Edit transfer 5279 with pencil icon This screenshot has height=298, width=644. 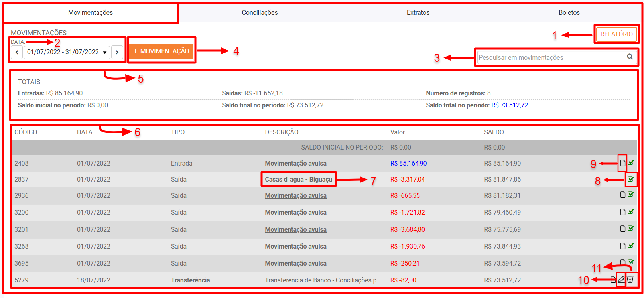click(x=621, y=280)
